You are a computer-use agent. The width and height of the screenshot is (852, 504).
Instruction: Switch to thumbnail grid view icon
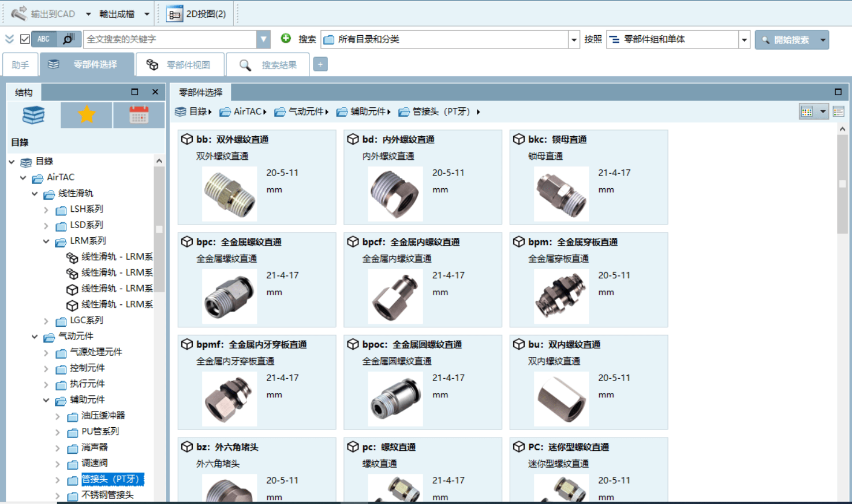click(x=807, y=111)
